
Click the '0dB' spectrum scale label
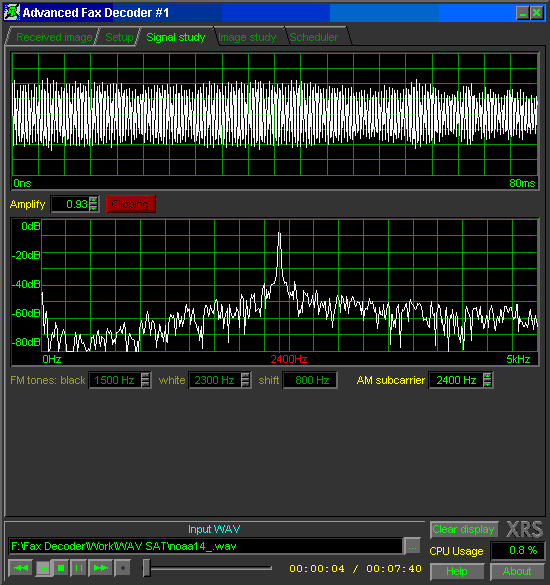(x=31, y=226)
